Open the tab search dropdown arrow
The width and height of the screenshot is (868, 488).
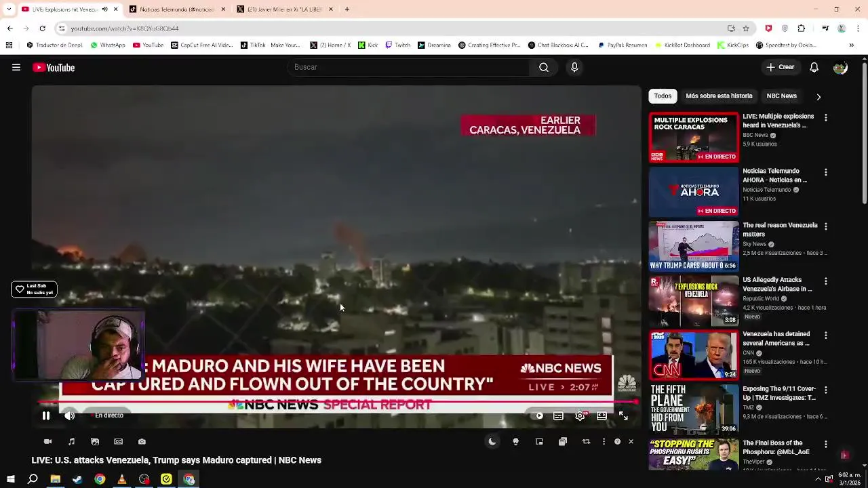pyautogui.click(x=9, y=9)
